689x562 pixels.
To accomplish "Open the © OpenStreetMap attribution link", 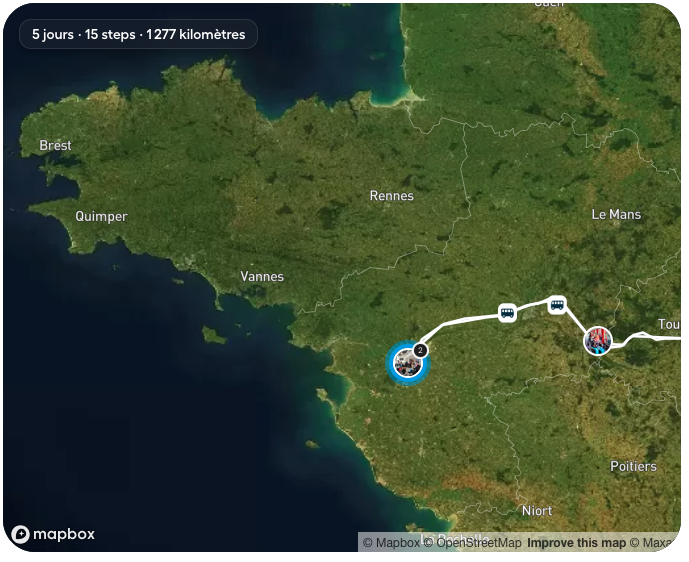I will point(472,543).
